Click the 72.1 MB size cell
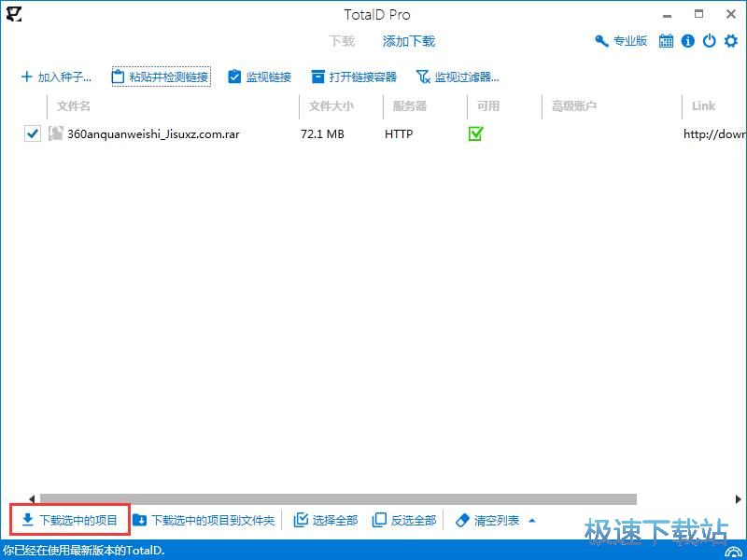 [322, 134]
